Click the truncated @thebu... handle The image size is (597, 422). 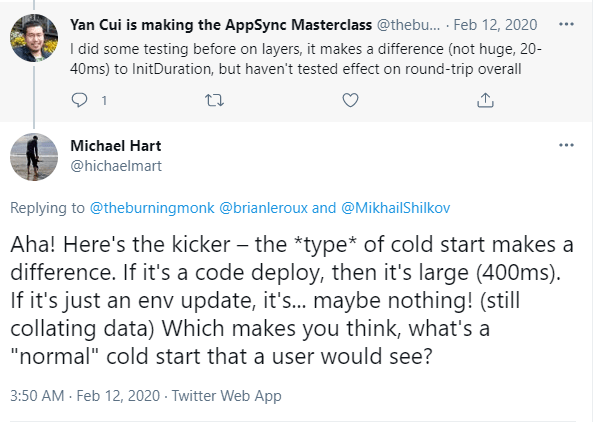(x=408, y=25)
